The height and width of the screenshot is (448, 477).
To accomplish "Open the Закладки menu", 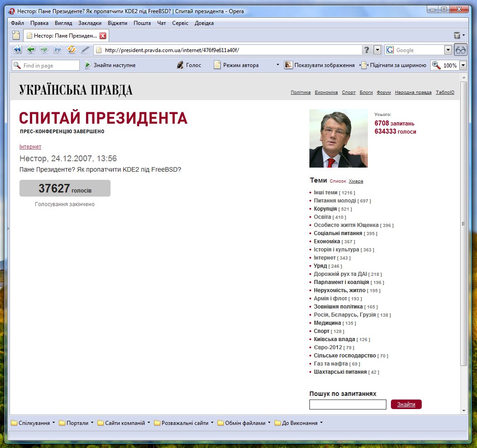I will point(90,23).
